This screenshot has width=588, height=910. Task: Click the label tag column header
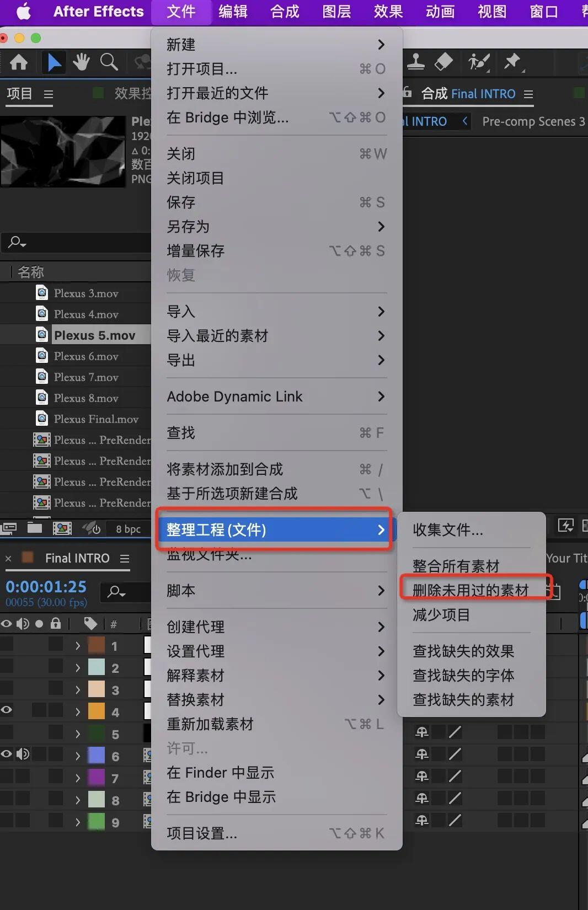click(90, 624)
